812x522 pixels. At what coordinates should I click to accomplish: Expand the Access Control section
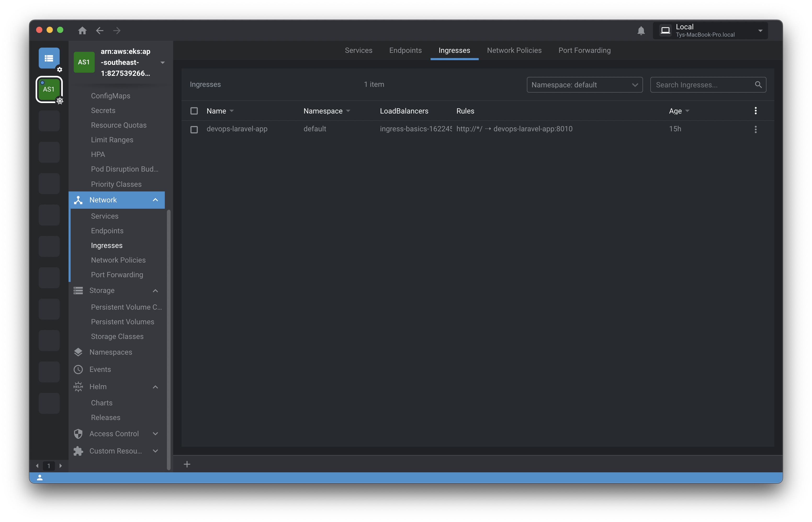pos(155,434)
